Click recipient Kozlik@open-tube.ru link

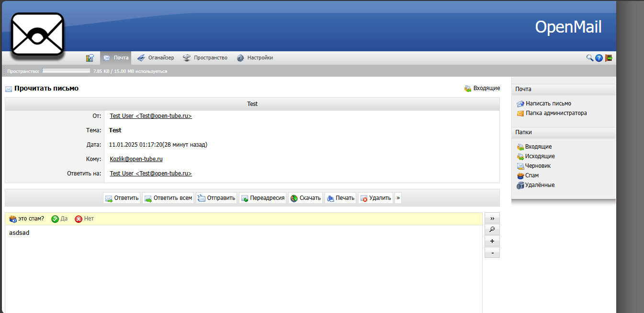(x=136, y=159)
